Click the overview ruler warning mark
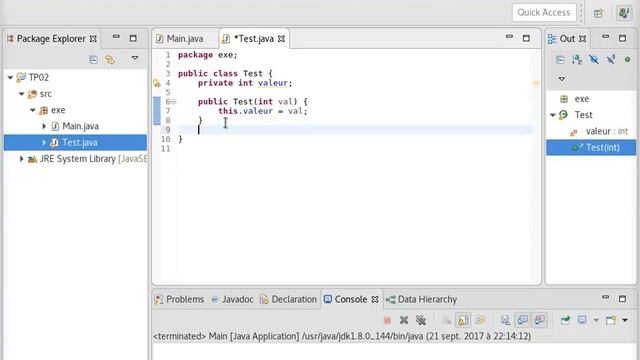The height and width of the screenshot is (360, 640). (x=536, y=83)
